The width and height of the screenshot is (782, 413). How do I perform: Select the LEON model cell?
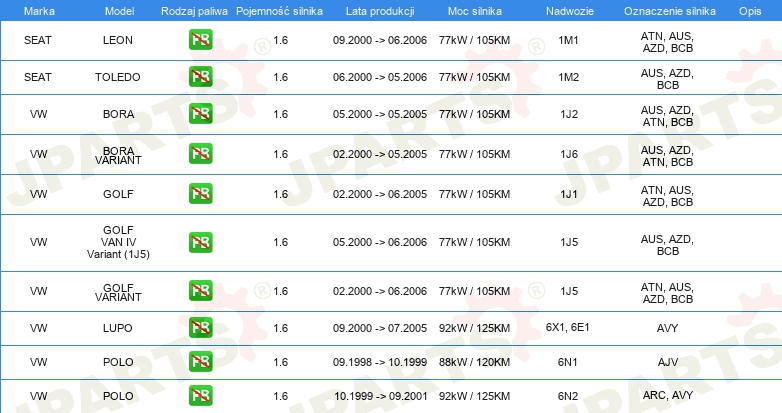(118, 40)
